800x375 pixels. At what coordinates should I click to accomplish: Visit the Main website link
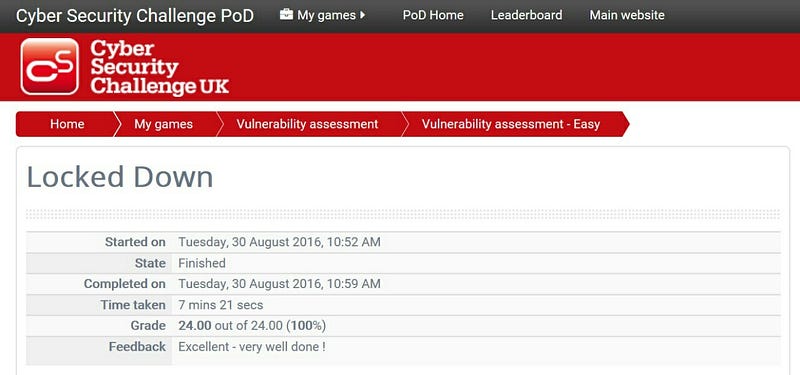tap(627, 15)
